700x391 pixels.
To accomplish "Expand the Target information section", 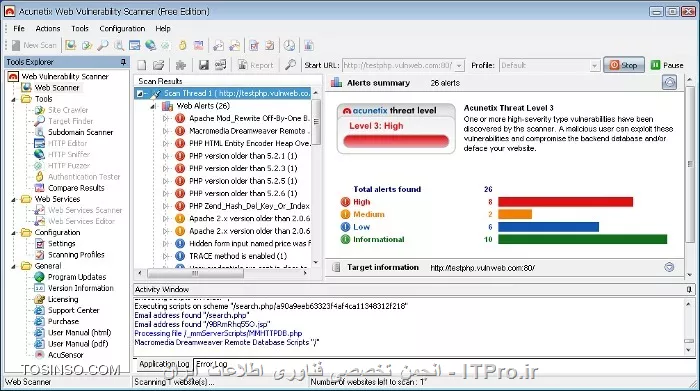I will coord(669,267).
